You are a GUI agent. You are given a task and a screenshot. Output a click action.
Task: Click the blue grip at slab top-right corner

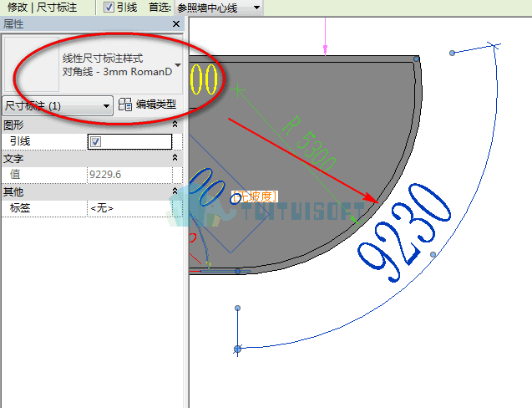coord(416,59)
